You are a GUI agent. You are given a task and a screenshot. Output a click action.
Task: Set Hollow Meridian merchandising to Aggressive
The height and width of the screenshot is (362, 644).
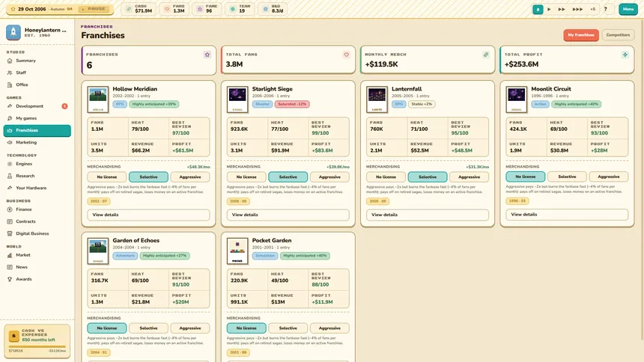tap(190, 177)
